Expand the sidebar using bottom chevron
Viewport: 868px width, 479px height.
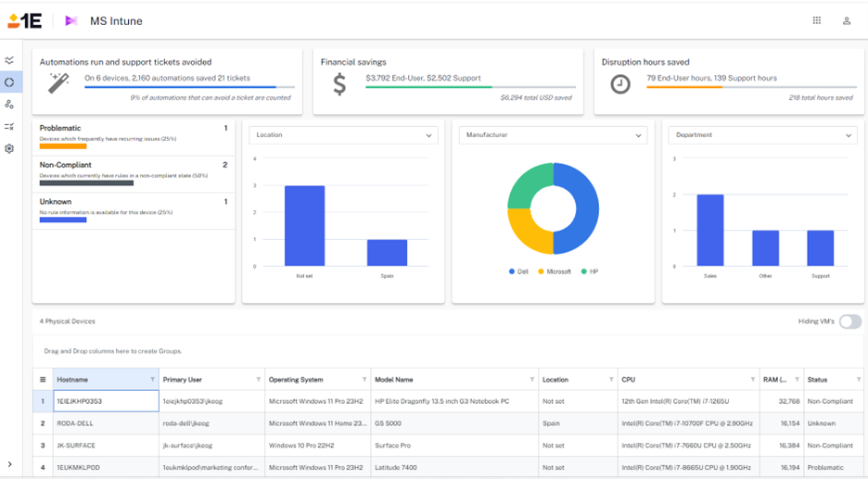point(9,464)
